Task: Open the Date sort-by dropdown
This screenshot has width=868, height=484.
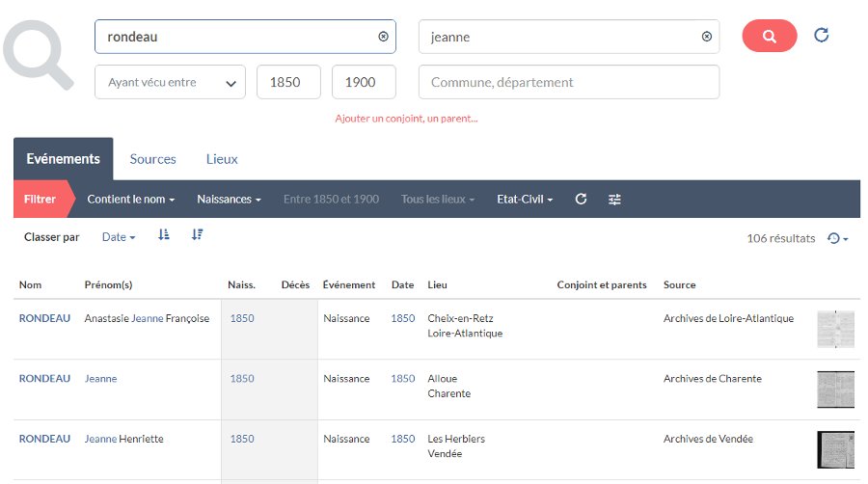Action: [118, 237]
